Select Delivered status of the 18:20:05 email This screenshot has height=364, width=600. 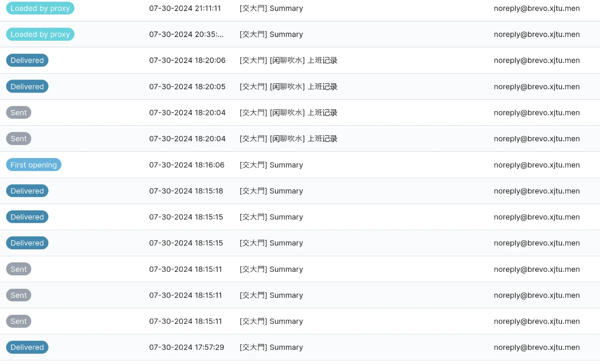(27, 87)
